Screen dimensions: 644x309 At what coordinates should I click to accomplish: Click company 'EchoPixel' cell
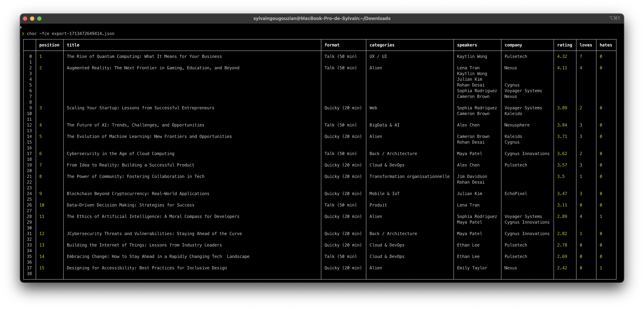tap(516, 194)
